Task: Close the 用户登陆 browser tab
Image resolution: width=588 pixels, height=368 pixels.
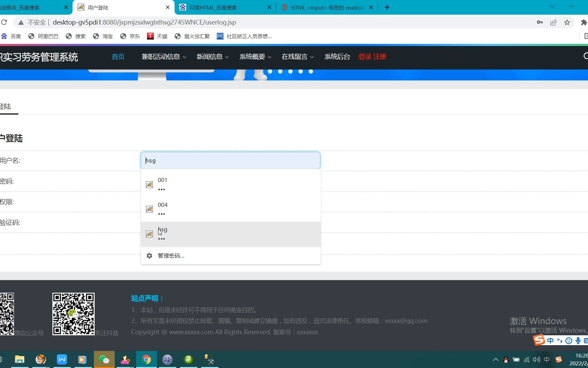Action: [x=168, y=7]
